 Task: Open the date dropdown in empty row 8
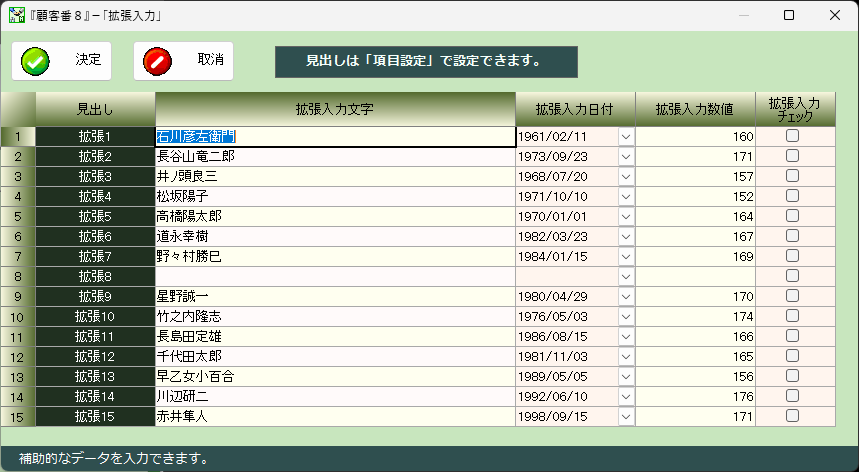626,277
